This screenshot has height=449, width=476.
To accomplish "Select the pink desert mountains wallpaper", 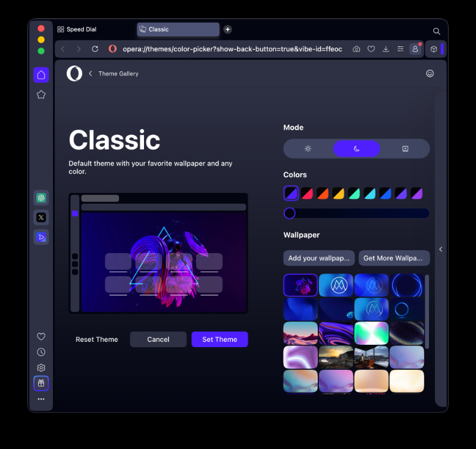I will (300, 333).
